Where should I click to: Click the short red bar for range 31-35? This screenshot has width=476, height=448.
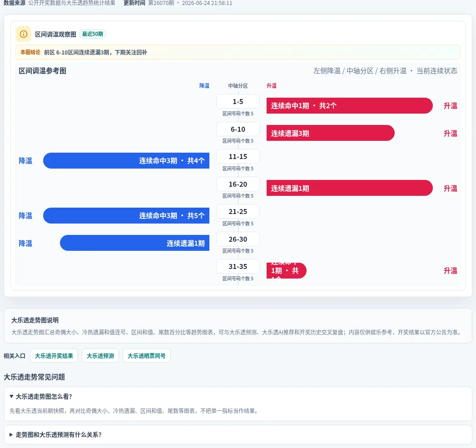coord(286,271)
